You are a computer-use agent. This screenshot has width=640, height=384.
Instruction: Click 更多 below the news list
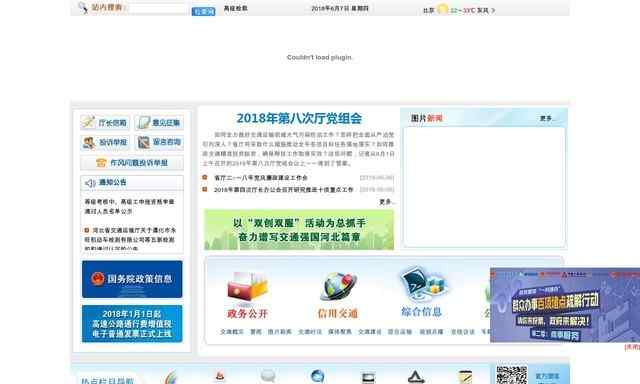tap(387, 202)
